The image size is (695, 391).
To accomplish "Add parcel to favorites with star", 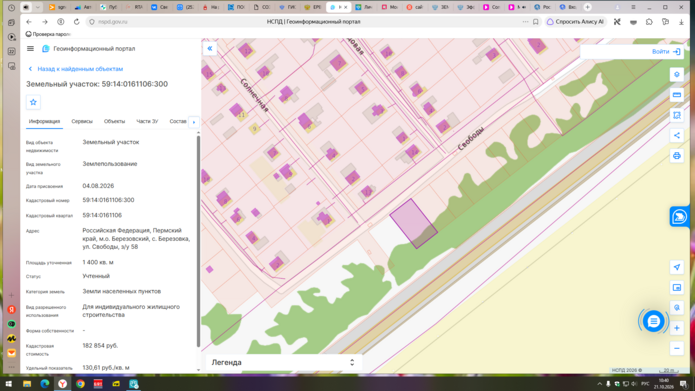I will (x=33, y=102).
